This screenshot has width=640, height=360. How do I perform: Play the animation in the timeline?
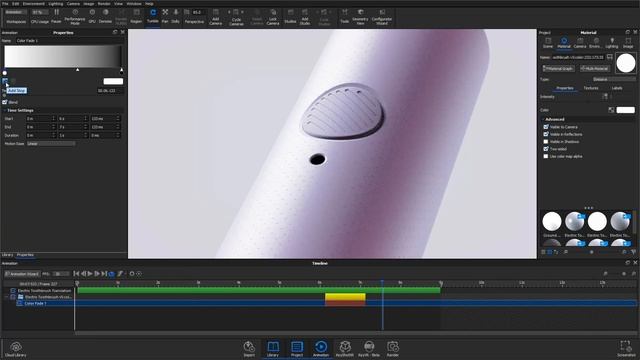[x=90, y=274]
